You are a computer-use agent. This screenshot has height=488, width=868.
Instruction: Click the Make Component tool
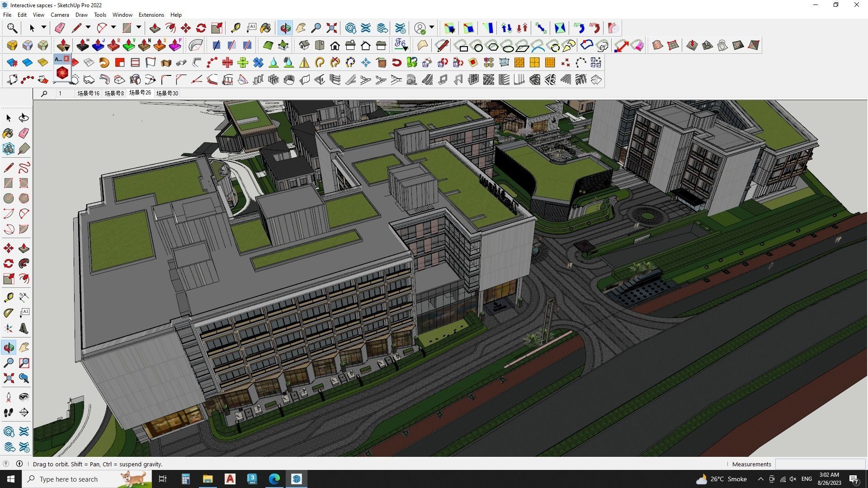point(9,149)
